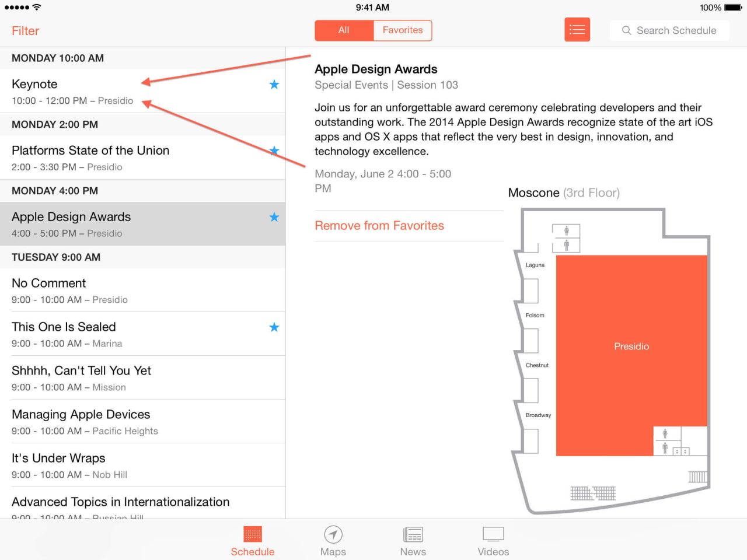Switch to the All segment
This screenshot has height=560, width=747.
point(344,30)
